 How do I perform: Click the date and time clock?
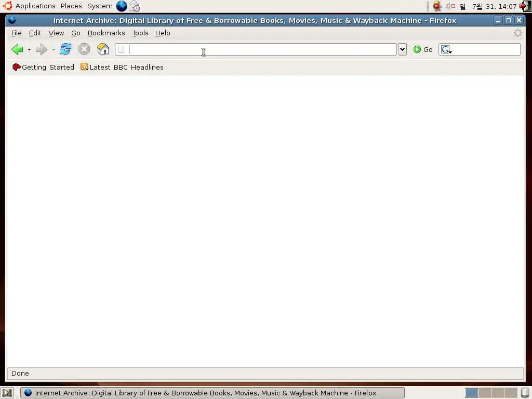488,6
